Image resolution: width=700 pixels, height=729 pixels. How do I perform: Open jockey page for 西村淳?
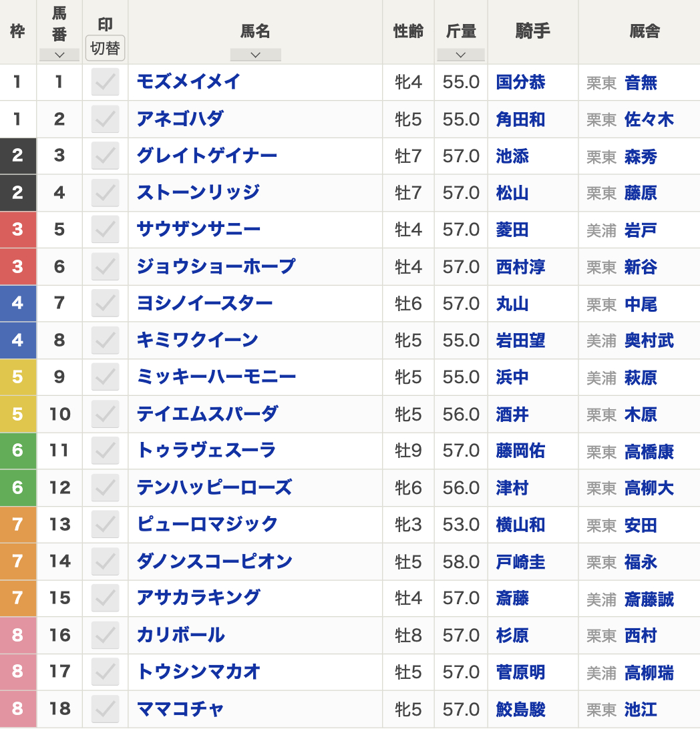(x=520, y=267)
